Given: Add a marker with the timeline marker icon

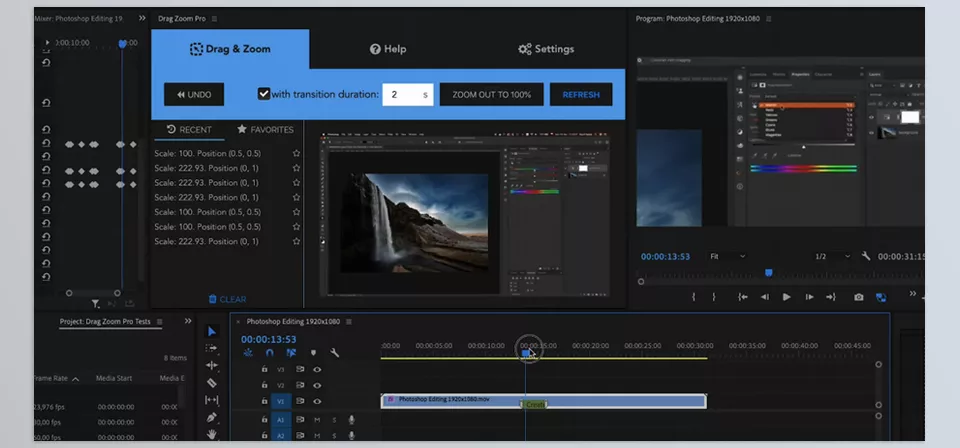Looking at the screenshot, I should click(x=313, y=353).
